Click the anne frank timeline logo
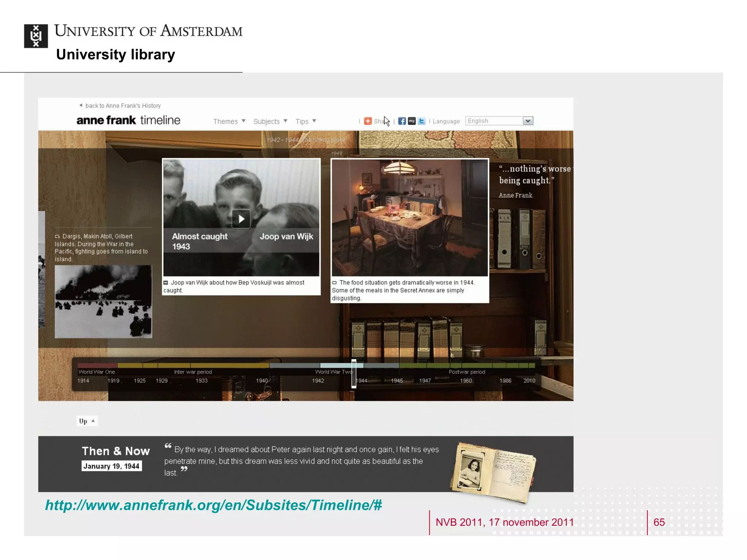Viewport: 747px width, 560px height. pos(128,120)
